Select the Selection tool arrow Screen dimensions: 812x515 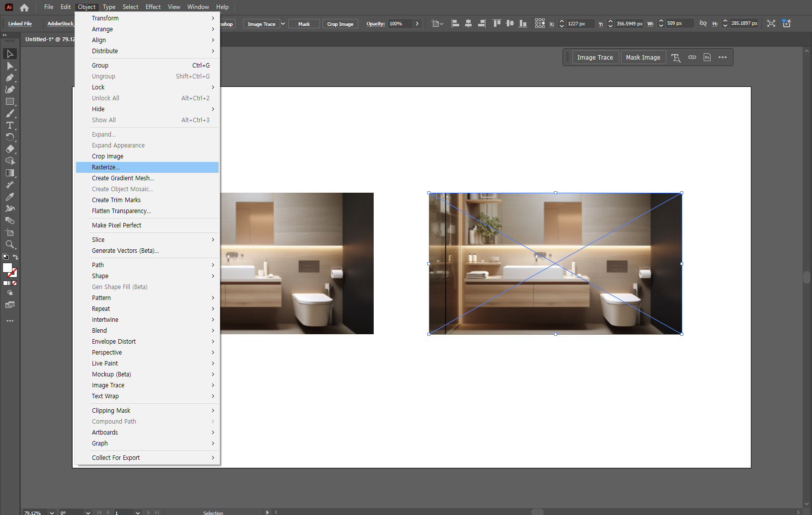[10, 54]
